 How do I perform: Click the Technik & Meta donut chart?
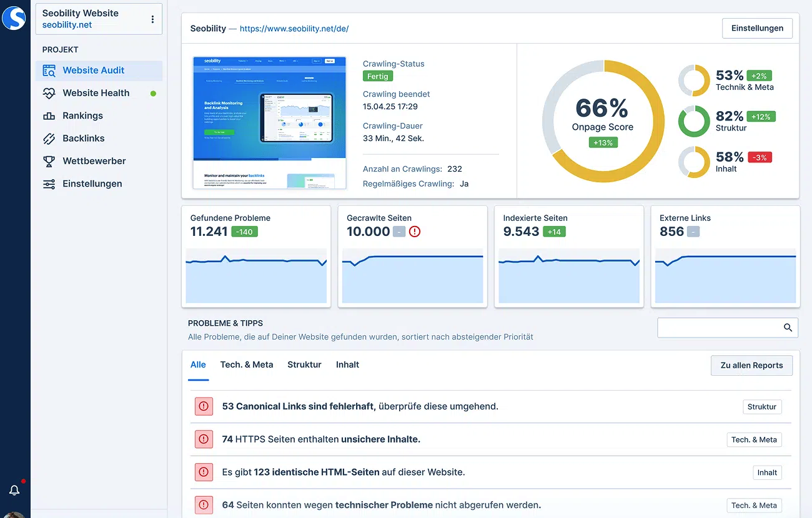[694, 81]
